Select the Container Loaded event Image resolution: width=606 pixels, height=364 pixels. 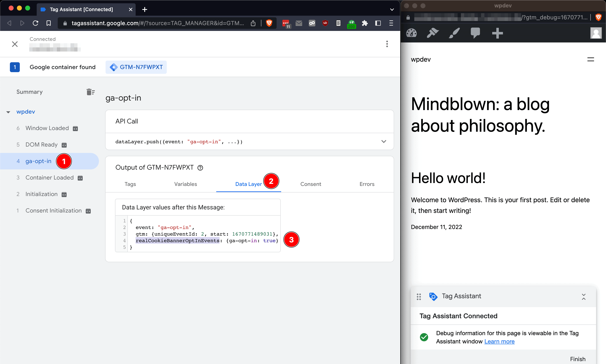[49, 178]
